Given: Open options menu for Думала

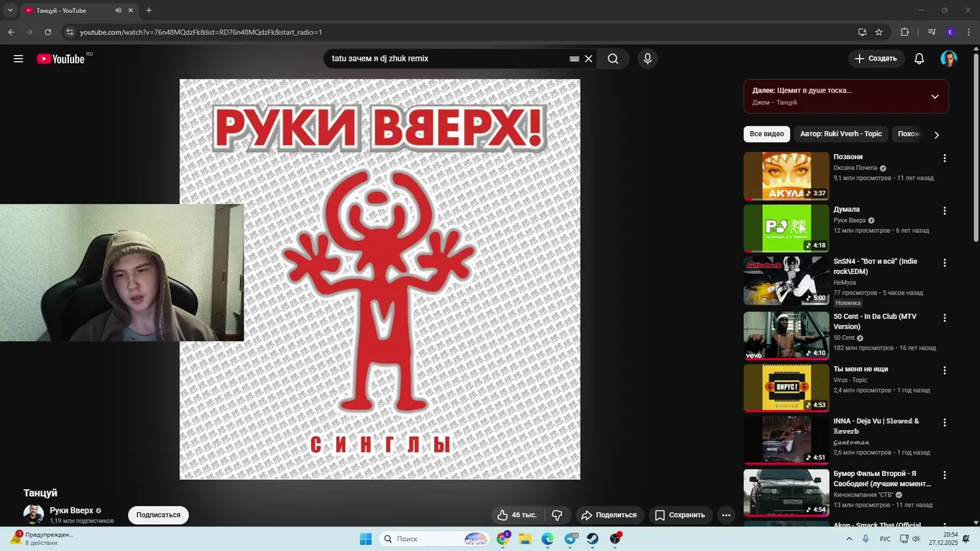Looking at the screenshot, I should [944, 210].
